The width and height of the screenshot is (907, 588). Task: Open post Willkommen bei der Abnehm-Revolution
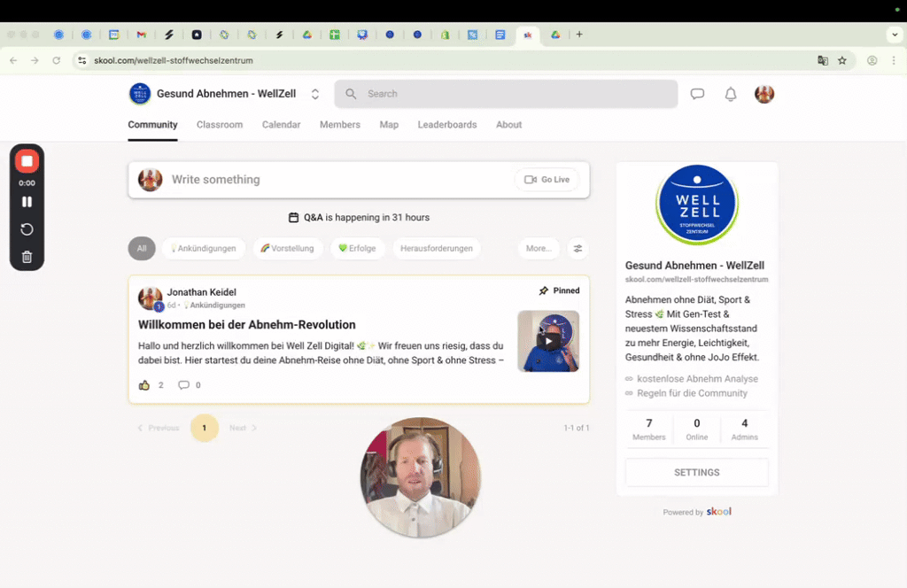point(247,325)
